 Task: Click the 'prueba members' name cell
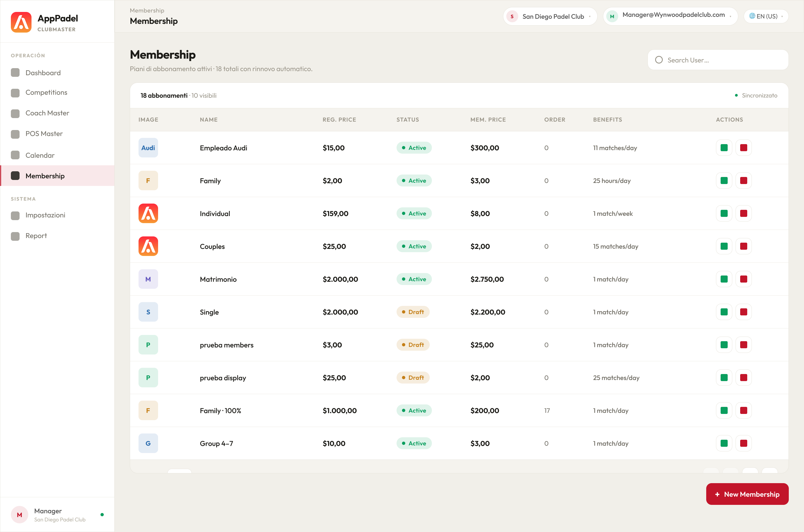(227, 345)
